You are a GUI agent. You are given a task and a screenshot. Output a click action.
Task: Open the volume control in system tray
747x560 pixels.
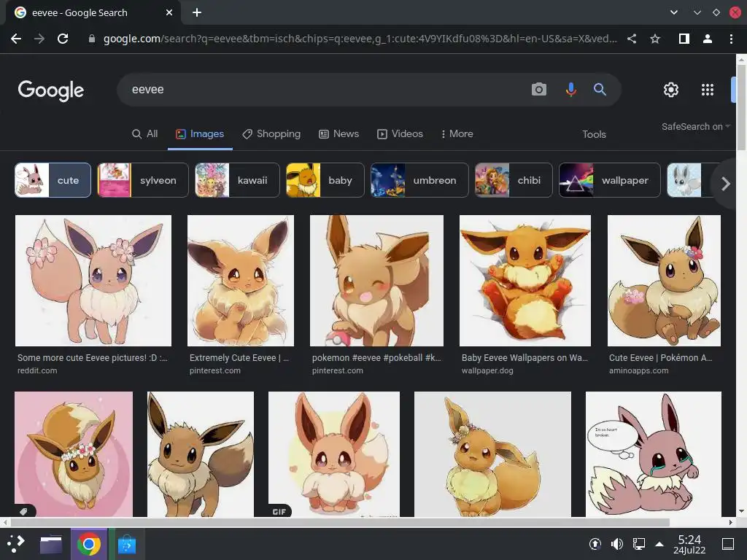click(617, 544)
